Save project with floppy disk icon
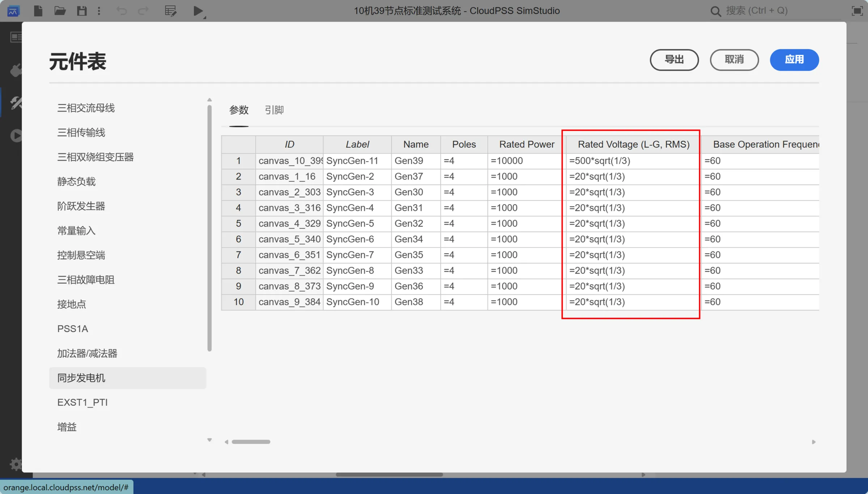This screenshot has height=494, width=868. 82,11
